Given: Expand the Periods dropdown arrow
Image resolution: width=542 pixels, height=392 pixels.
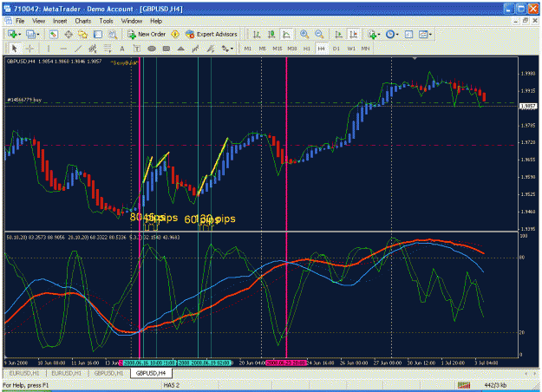Looking at the screenshot, I should click(x=397, y=35).
